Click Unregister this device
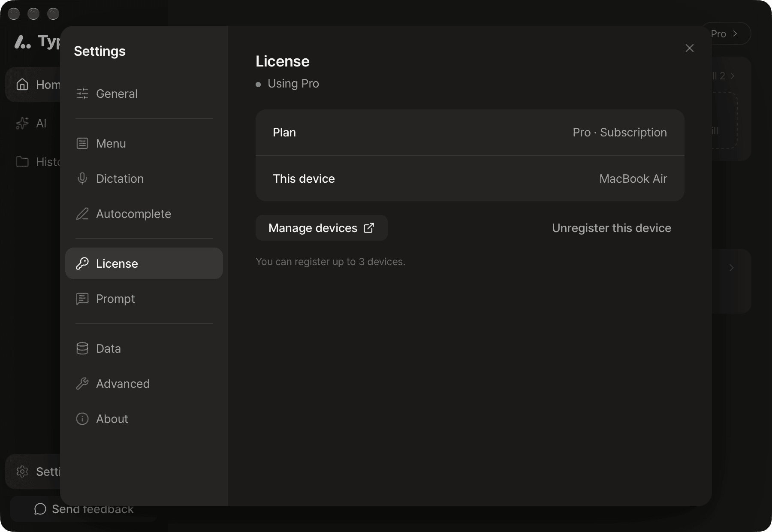772x532 pixels. click(x=612, y=228)
